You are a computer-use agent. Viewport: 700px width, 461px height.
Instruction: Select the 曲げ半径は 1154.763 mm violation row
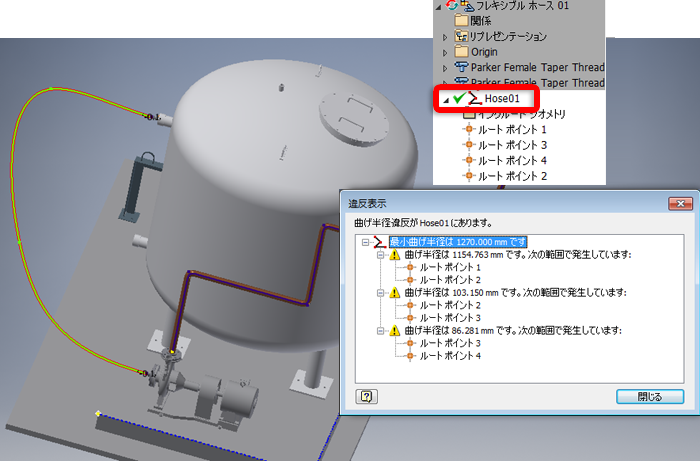[518, 254]
